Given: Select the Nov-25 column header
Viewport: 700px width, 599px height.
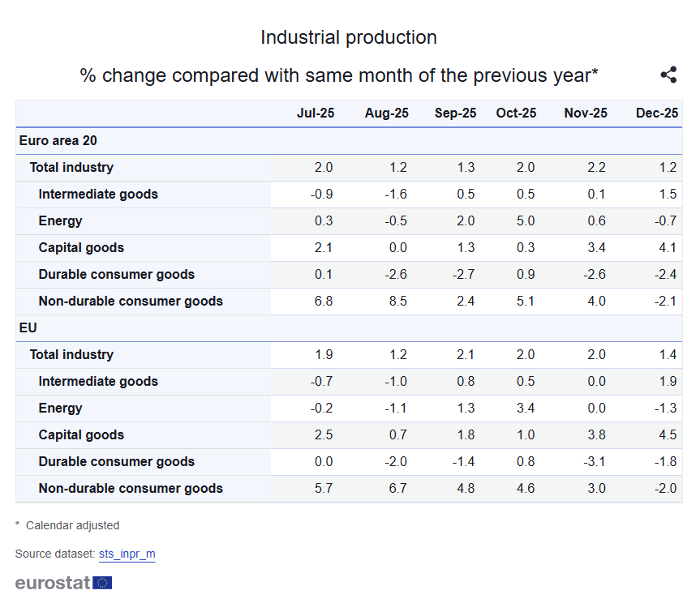Looking at the screenshot, I should click(x=586, y=113).
